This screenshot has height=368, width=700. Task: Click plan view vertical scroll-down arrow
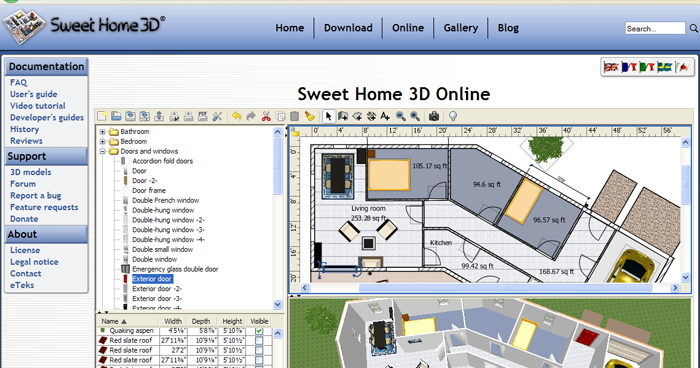(686, 277)
